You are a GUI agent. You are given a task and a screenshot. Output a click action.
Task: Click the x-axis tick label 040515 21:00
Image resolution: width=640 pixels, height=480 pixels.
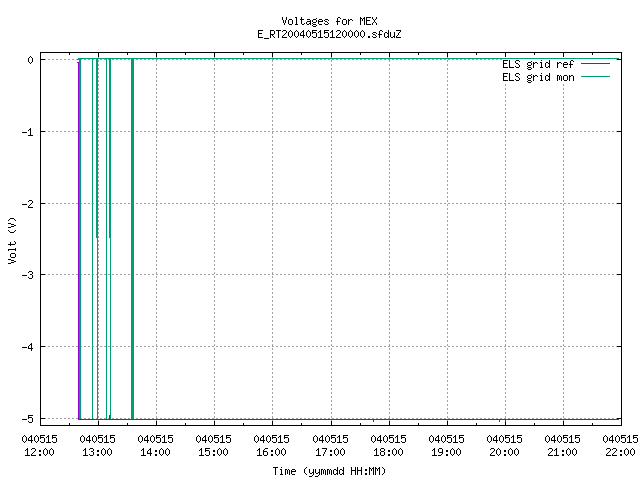tap(562, 446)
